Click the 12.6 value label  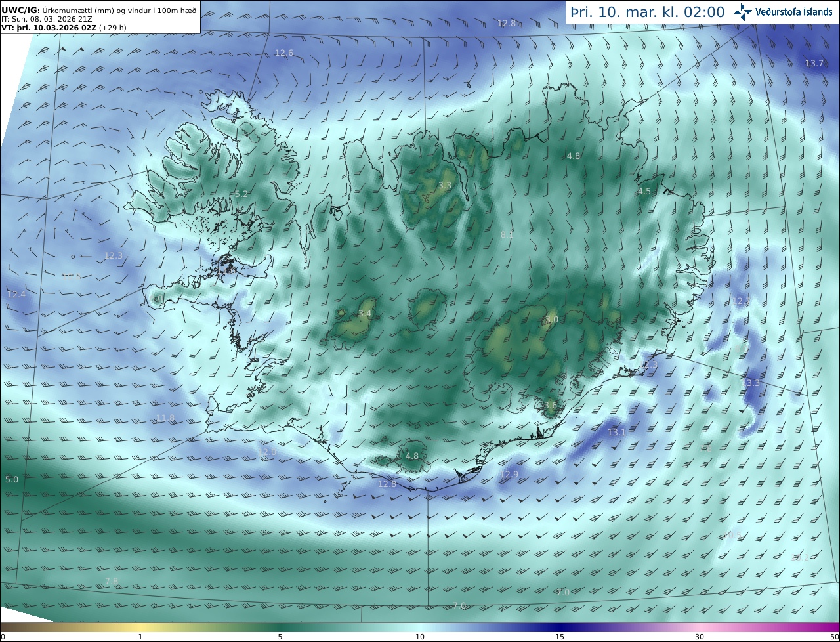pyautogui.click(x=284, y=53)
